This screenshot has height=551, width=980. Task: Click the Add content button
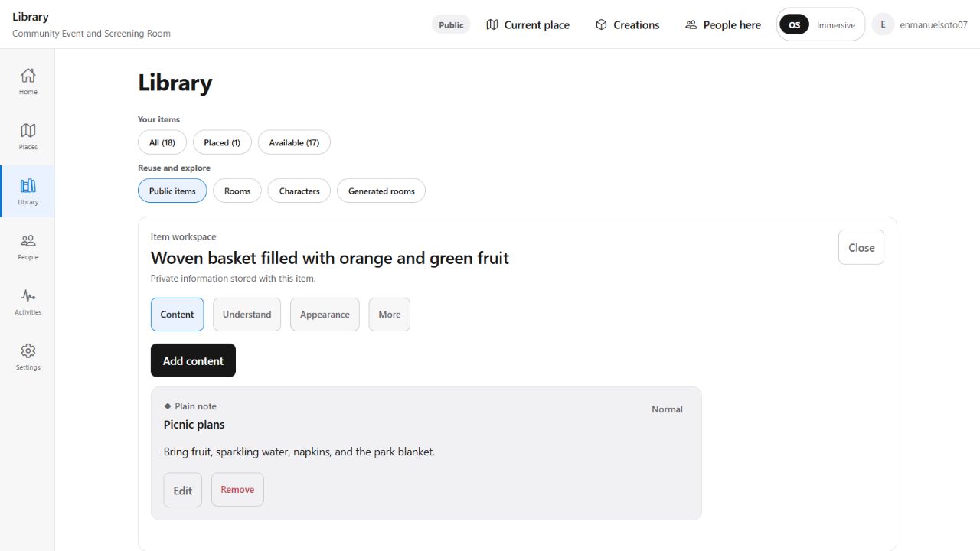(x=193, y=360)
